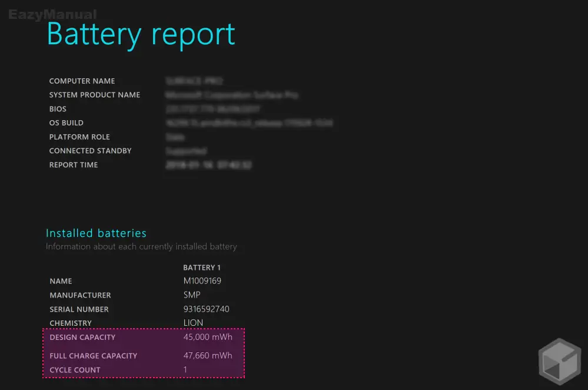Select the "CHEMISTRY" row label
This screenshot has width=588, height=390.
[x=71, y=323]
